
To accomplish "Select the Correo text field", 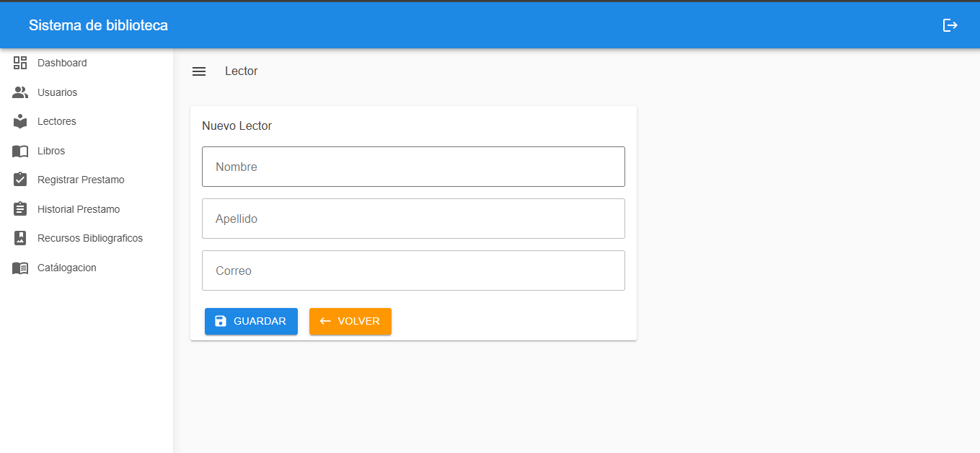I will coord(413,271).
